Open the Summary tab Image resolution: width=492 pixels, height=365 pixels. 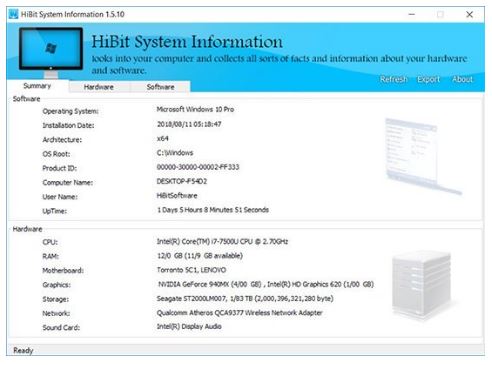pos(37,86)
